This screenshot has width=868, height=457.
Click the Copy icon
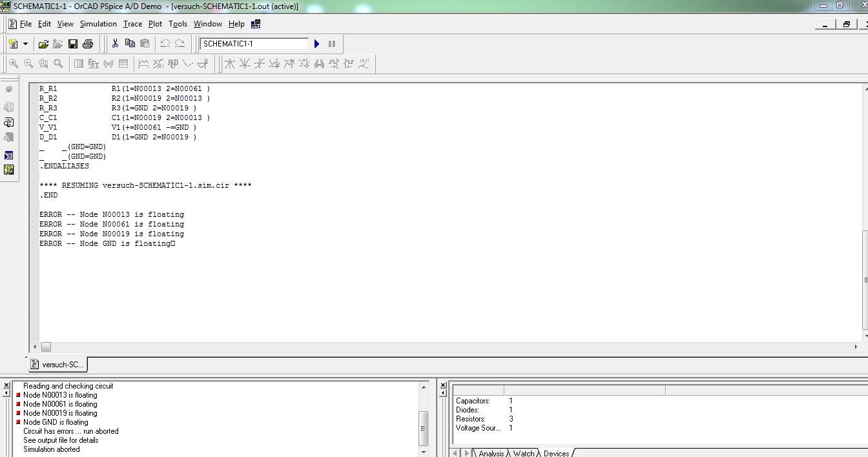[130, 44]
